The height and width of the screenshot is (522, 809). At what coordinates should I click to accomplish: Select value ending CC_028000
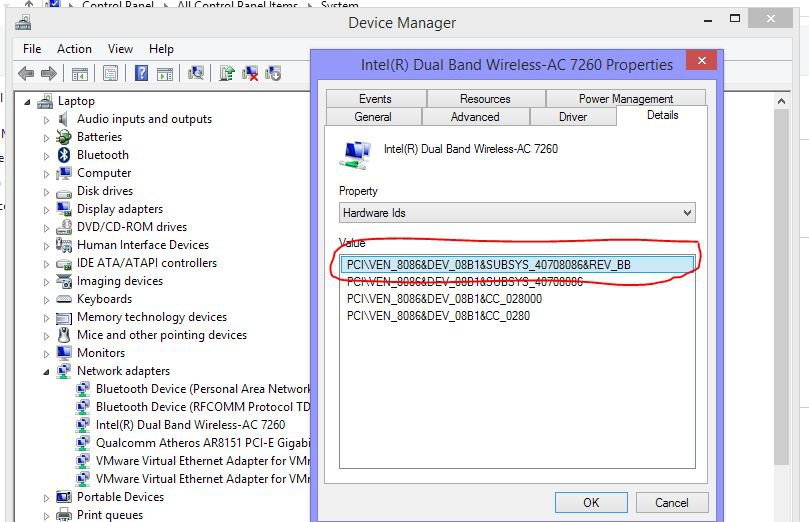(x=444, y=299)
